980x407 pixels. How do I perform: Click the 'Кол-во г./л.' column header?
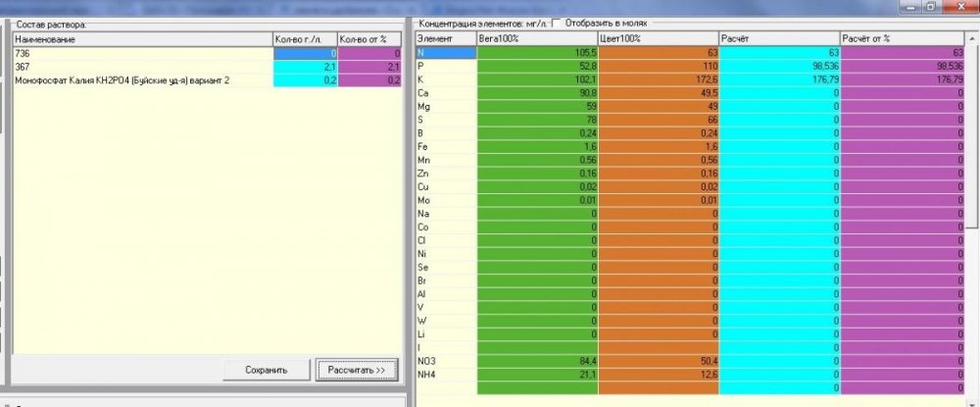point(305,39)
